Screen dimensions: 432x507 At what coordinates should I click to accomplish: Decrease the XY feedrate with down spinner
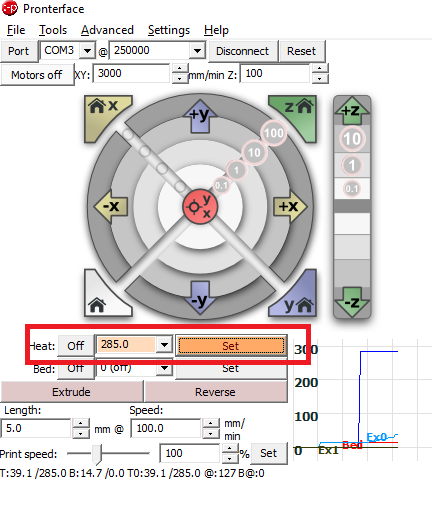click(x=180, y=78)
